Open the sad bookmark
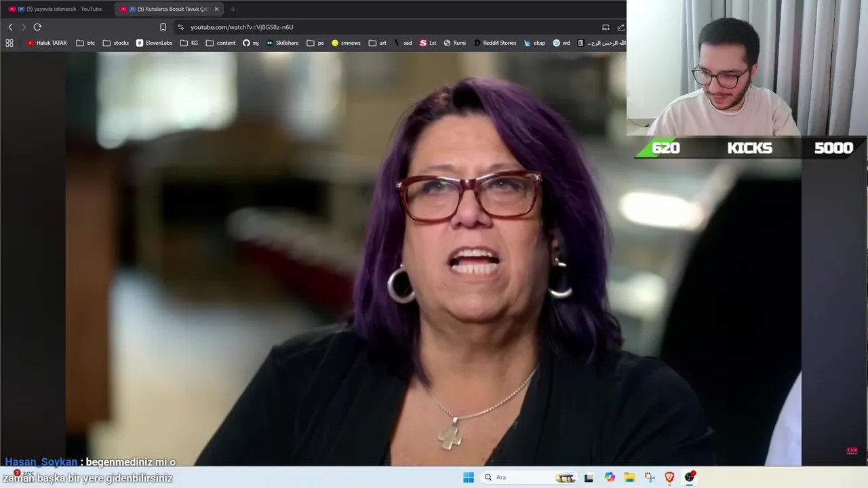Screen dimensions: 868x488 click(x=403, y=43)
